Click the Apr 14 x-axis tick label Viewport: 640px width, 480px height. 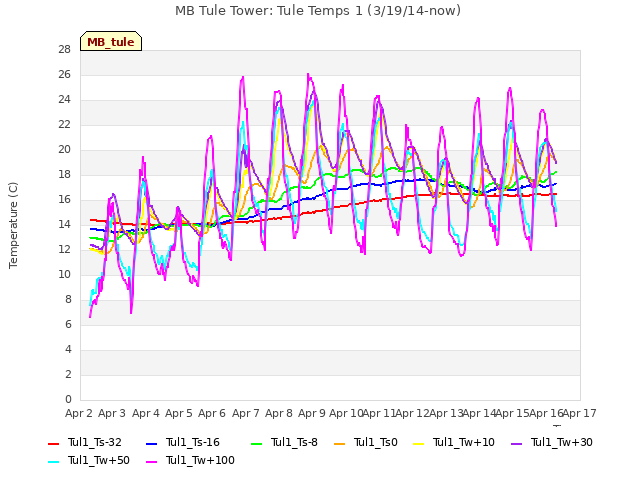point(479,413)
